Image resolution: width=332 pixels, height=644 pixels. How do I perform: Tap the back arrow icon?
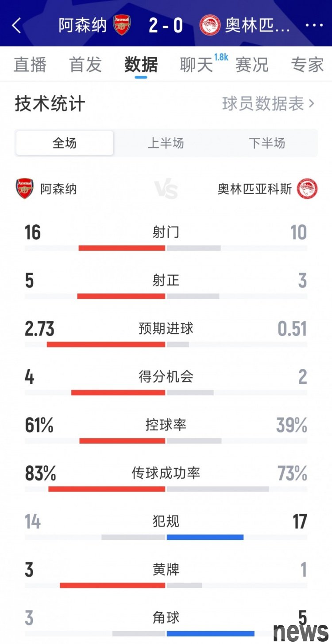point(16,25)
